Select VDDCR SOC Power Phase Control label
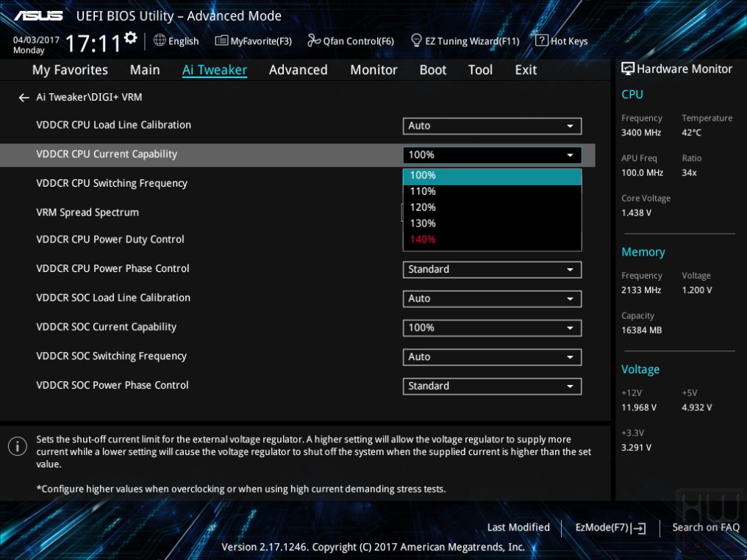Image resolution: width=747 pixels, height=560 pixels. click(112, 385)
